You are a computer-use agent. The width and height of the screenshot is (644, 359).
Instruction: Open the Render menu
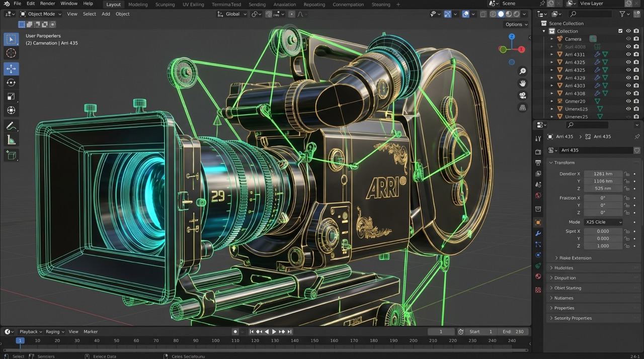(48, 4)
